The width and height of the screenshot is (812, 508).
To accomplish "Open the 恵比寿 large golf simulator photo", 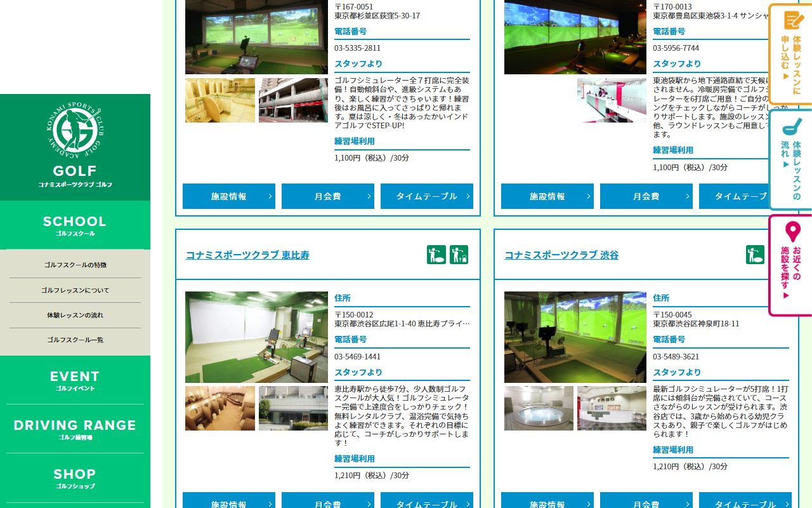I will (256, 337).
